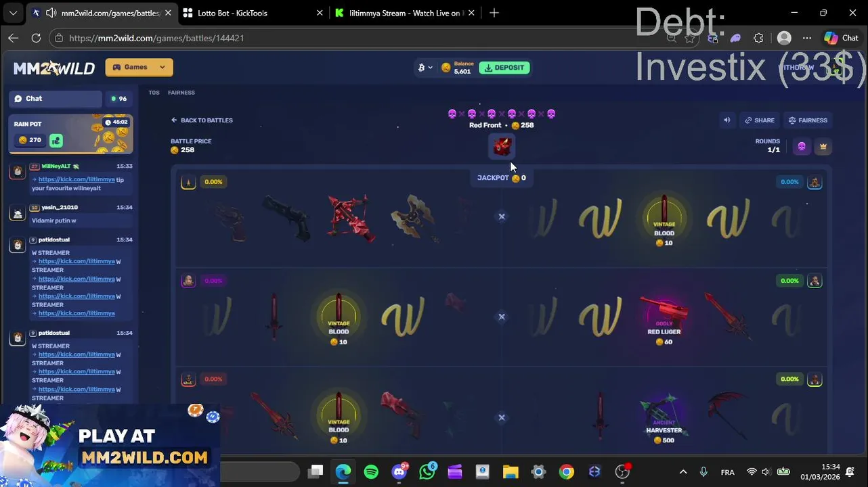Open the TOS link

pos(154,93)
